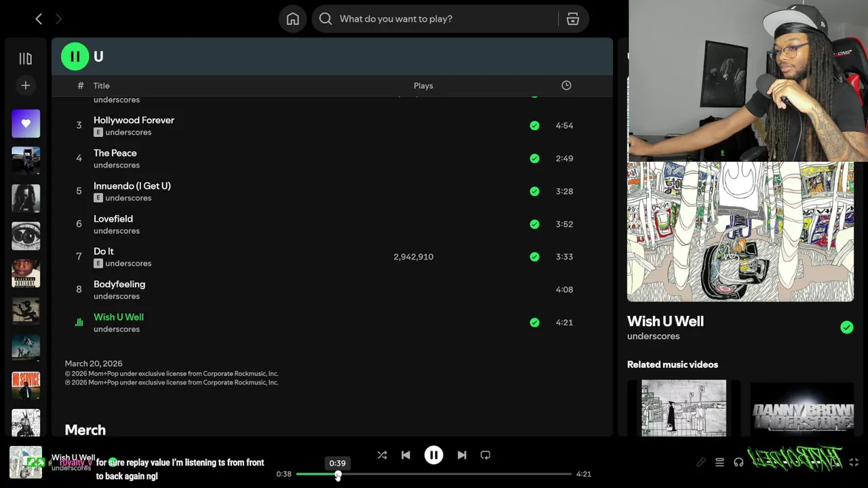Pause the album with the green header button
The image size is (868, 488).
click(x=75, y=56)
